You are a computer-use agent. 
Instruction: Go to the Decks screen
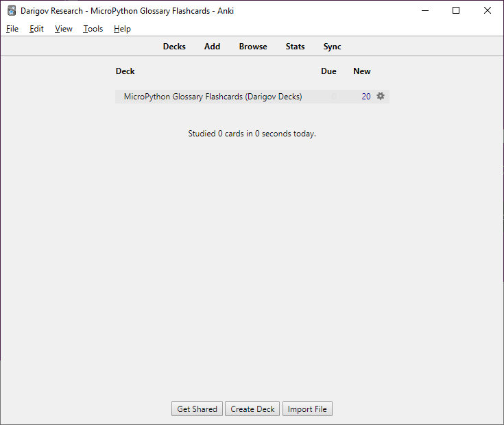(174, 47)
